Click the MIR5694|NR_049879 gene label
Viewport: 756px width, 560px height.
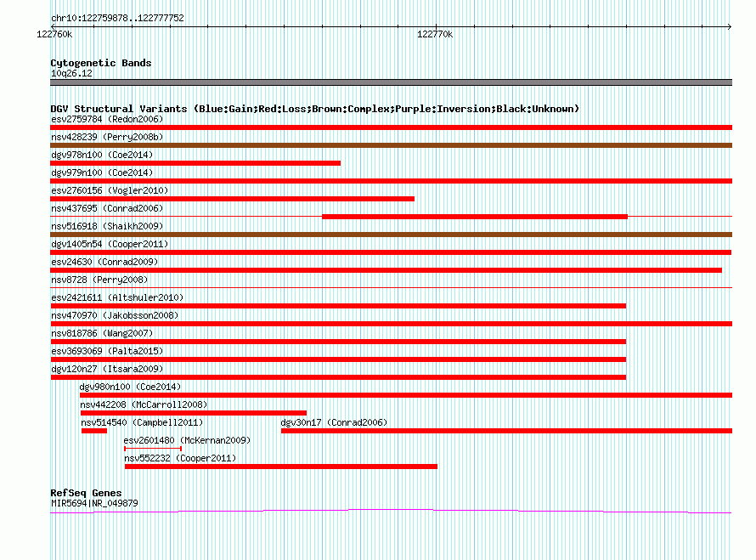tap(94, 503)
